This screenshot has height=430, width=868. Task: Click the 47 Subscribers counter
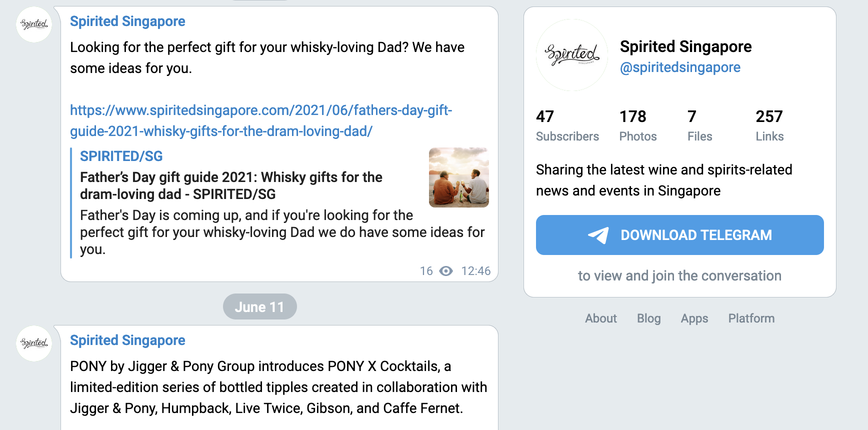click(x=567, y=125)
